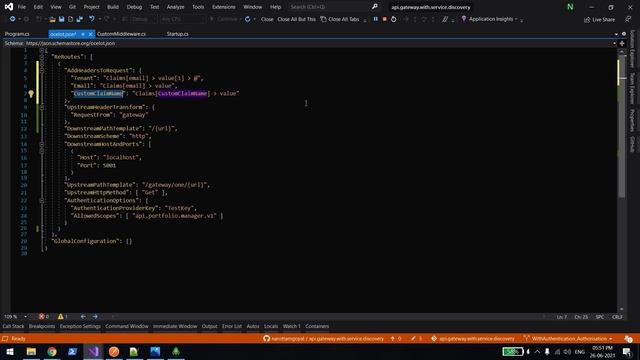Open the Breakpoints panel tab
The width and height of the screenshot is (640, 360).
click(x=42, y=326)
